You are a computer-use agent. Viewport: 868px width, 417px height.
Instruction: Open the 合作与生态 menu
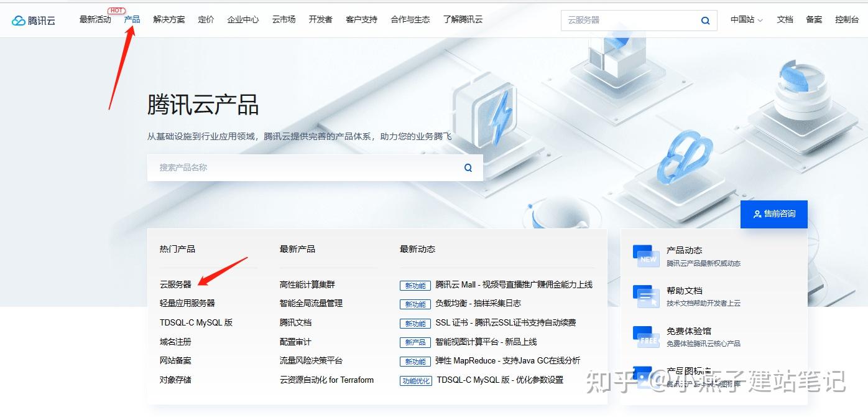click(x=410, y=19)
